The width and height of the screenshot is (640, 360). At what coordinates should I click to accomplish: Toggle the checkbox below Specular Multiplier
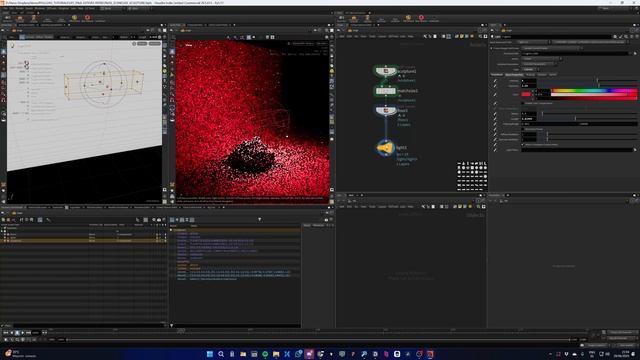coord(523,144)
